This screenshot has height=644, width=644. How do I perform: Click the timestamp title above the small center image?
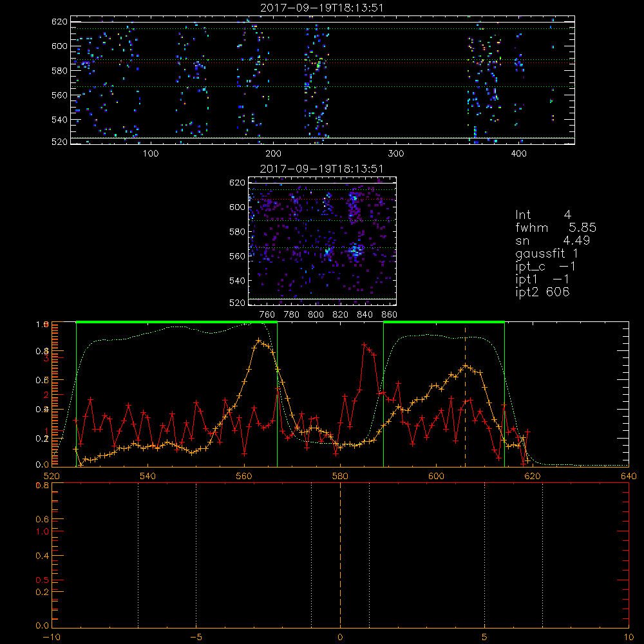click(322, 169)
